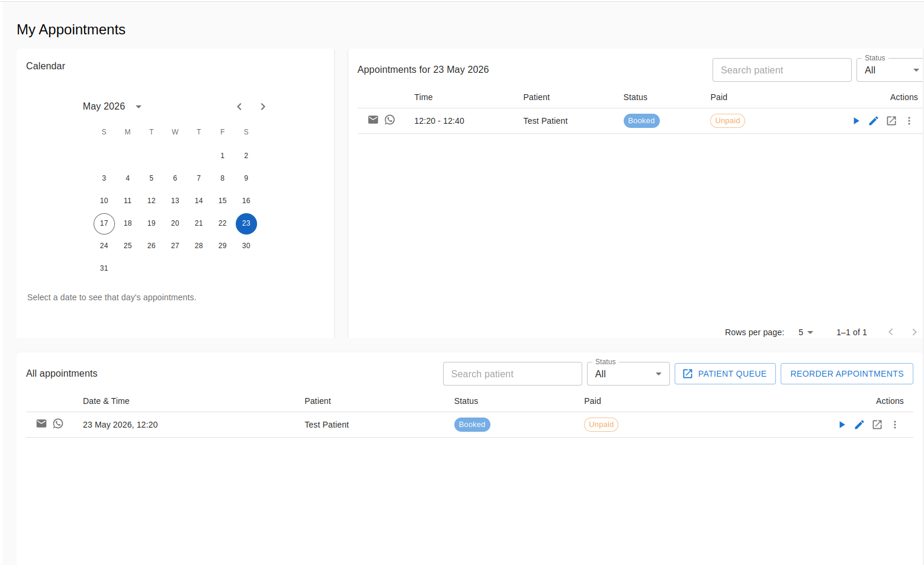Select 25 in the calendar

[x=128, y=246]
